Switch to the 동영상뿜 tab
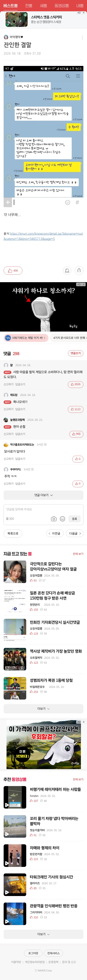 click(61, 6)
